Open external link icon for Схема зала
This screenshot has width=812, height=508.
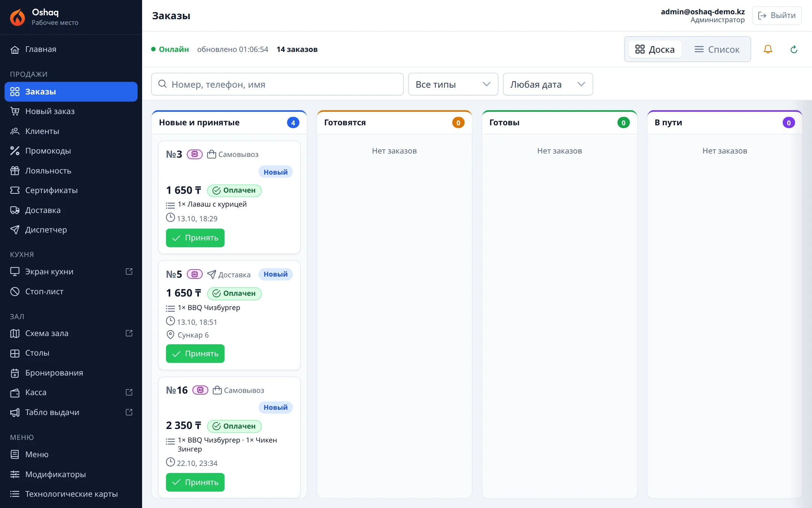(129, 333)
